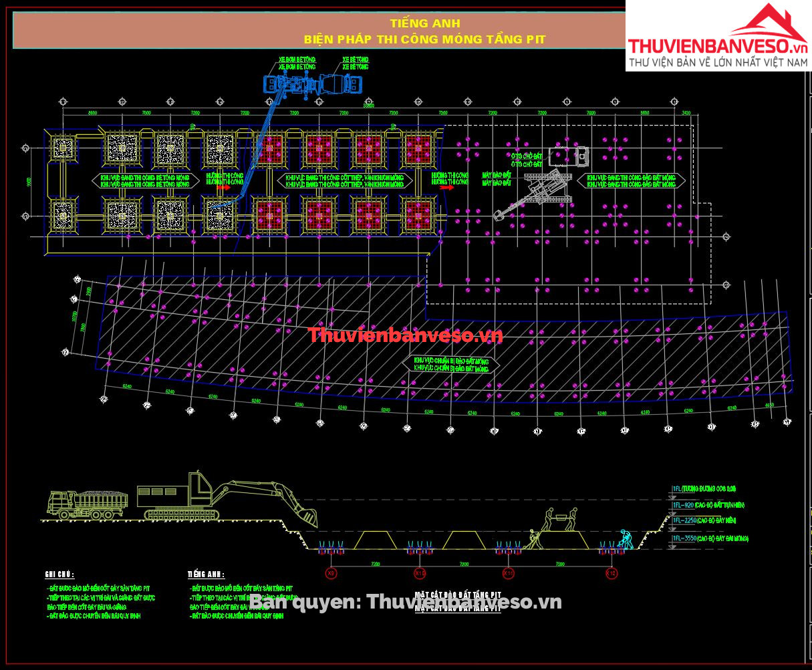Select the concrete mixer truck symbol
The width and height of the screenshot is (812, 670).
pyautogui.click(x=341, y=84)
